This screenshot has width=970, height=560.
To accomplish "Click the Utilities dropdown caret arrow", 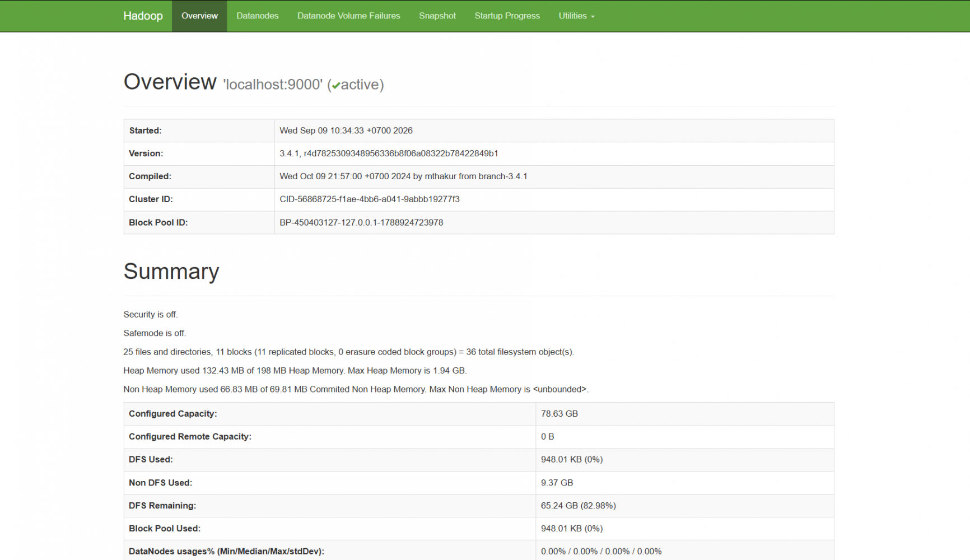I will pyautogui.click(x=593, y=17).
